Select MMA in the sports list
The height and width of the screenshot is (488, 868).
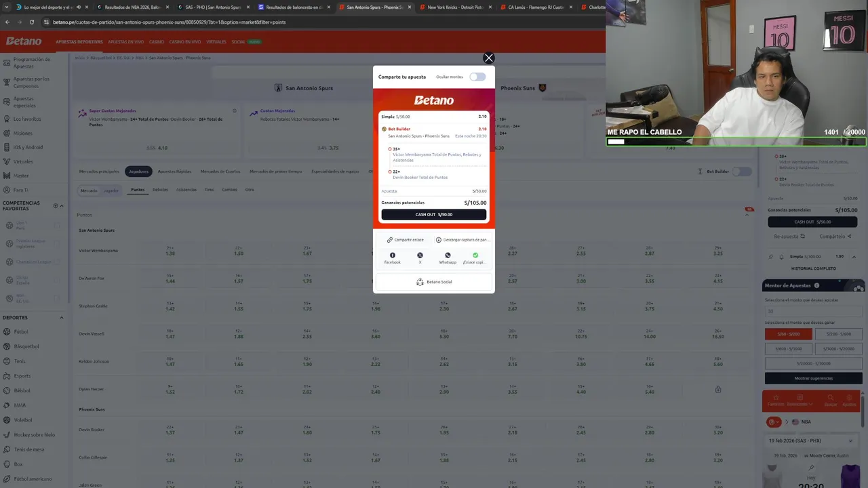pos(20,405)
